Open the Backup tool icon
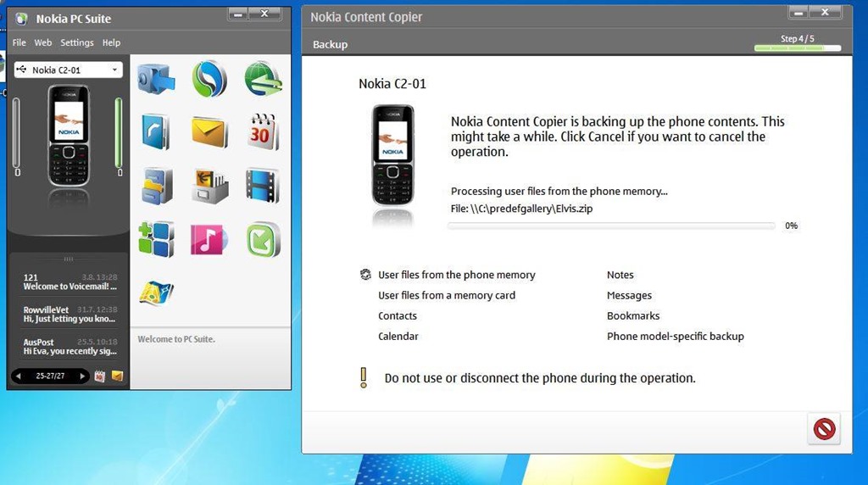 pos(156,80)
